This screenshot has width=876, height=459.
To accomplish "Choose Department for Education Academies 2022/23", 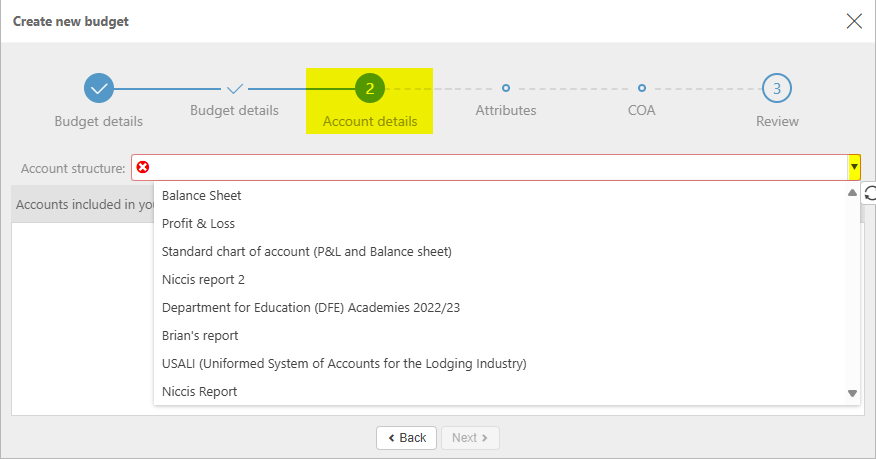I will point(310,308).
